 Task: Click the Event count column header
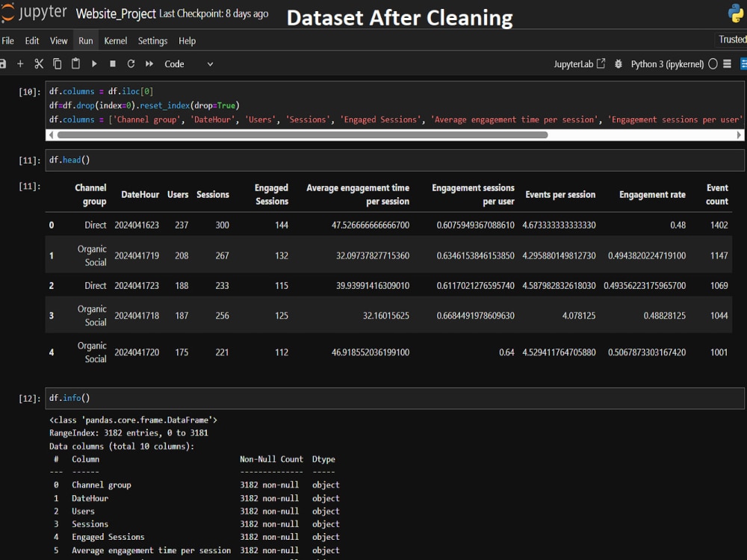pyautogui.click(x=717, y=194)
